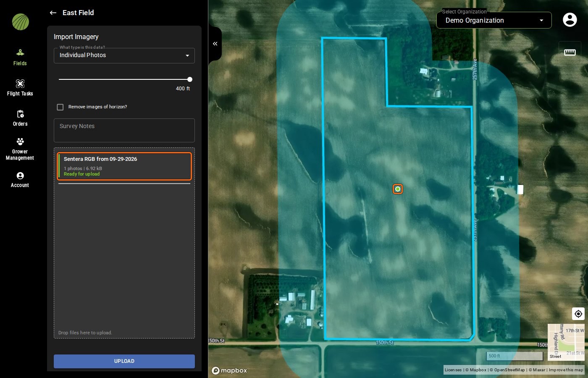Toggle Remove images of horizon checkbox
This screenshot has width=588, height=378.
pos(60,107)
